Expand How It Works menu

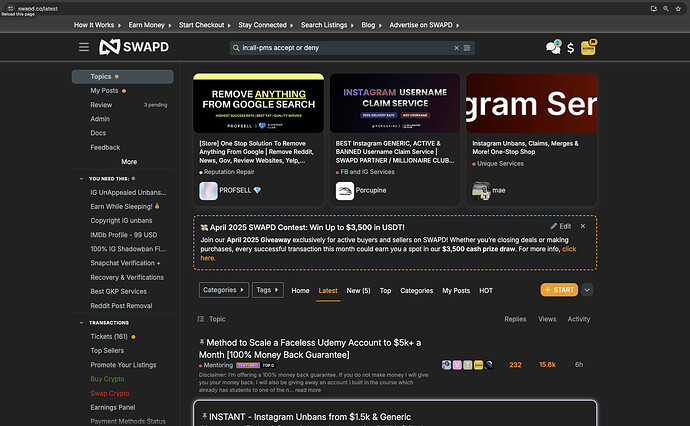coord(97,25)
